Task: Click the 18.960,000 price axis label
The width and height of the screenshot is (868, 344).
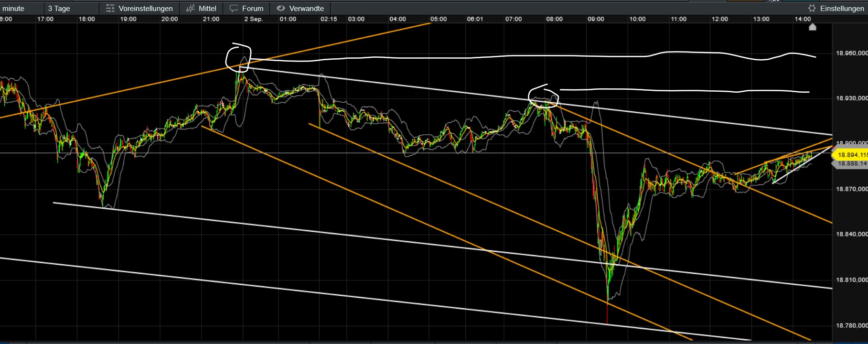Action: [852, 53]
